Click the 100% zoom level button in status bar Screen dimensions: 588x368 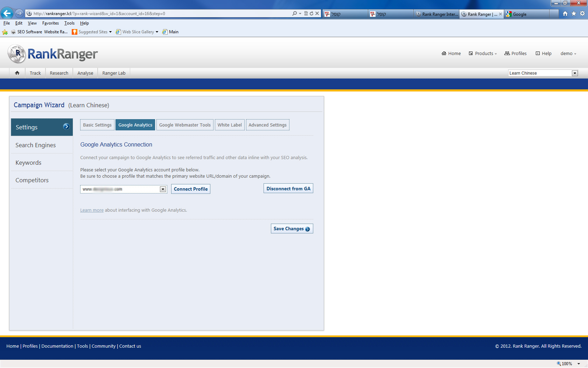point(565,364)
